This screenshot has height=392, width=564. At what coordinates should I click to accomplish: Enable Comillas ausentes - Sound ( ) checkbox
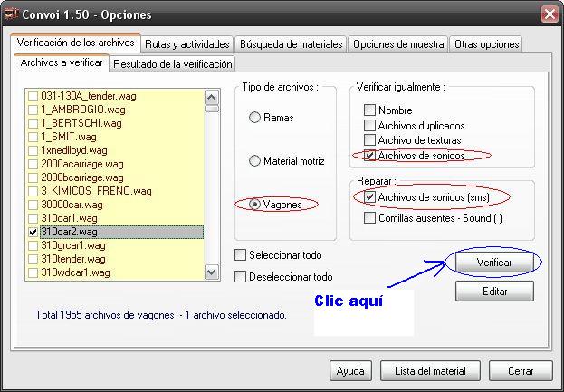(x=369, y=217)
